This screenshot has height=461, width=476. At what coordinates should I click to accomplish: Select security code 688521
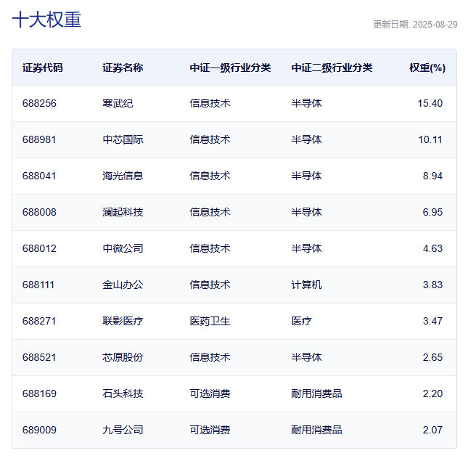pos(39,357)
